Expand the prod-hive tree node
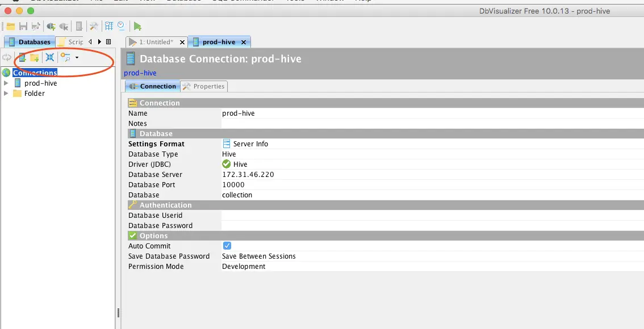This screenshot has width=644, height=329. [x=6, y=83]
